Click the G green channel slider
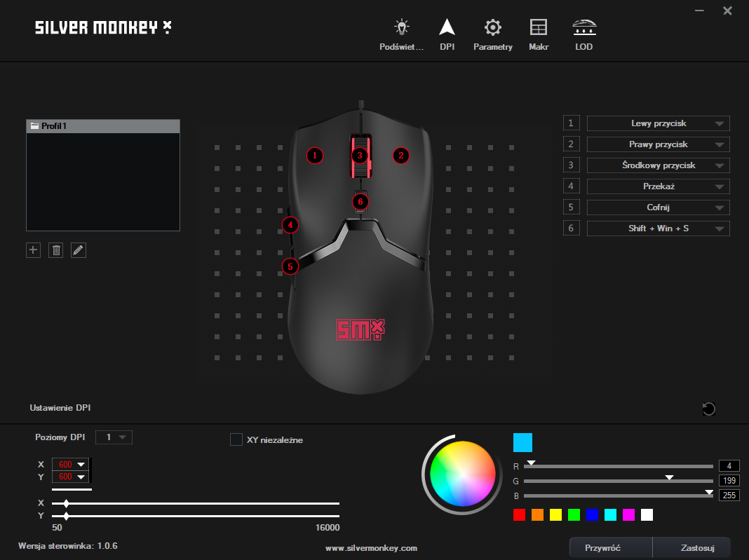Image resolution: width=749 pixels, height=560 pixels. click(x=618, y=481)
